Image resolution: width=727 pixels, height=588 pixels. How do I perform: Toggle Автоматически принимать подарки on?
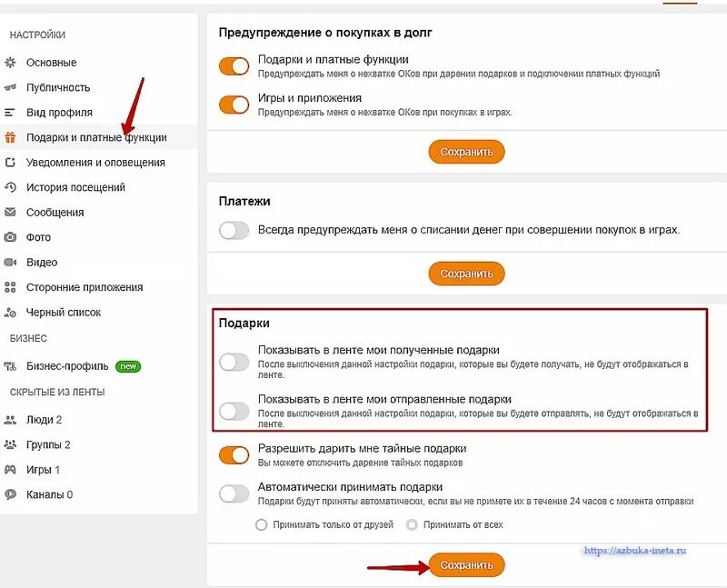point(234,493)
